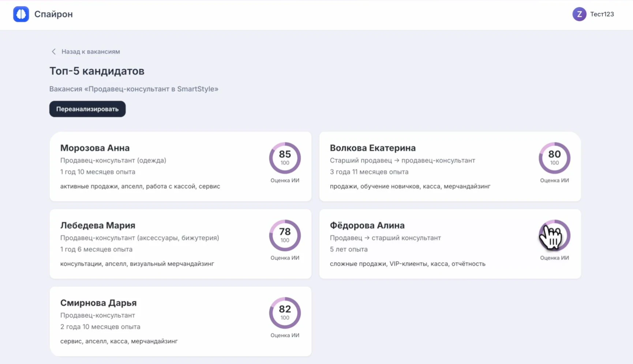Click score ring showing 85
The image size is (633, 364).
[285, 158]
